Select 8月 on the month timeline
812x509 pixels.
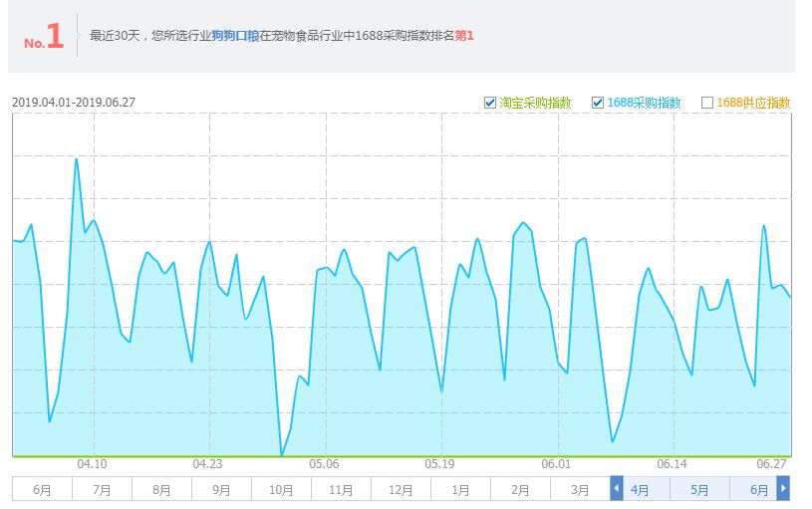[x=161, y=489]
